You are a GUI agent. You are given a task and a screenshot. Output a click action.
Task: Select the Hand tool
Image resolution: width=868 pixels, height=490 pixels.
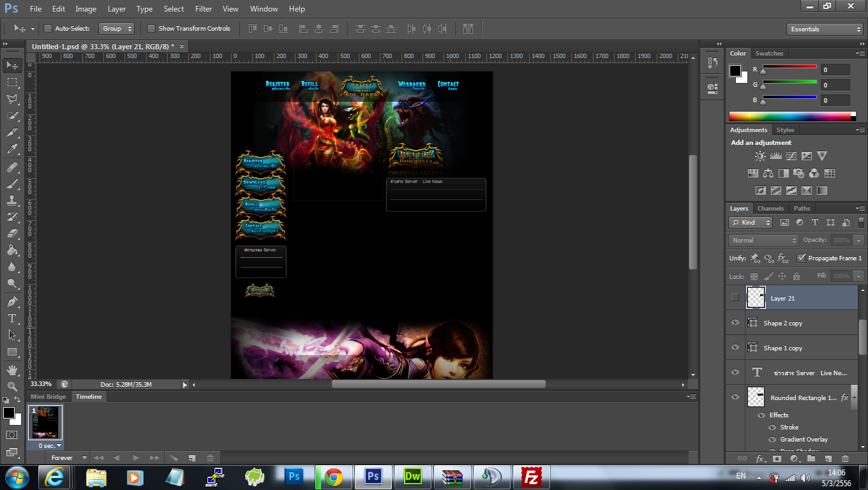pyautogui.click(x=11, y=369)
